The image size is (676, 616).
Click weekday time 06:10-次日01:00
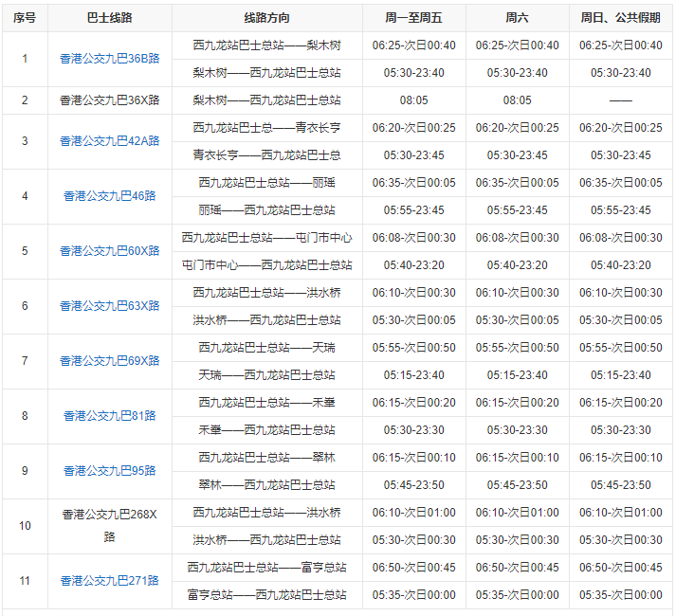[x=414, y=513]
